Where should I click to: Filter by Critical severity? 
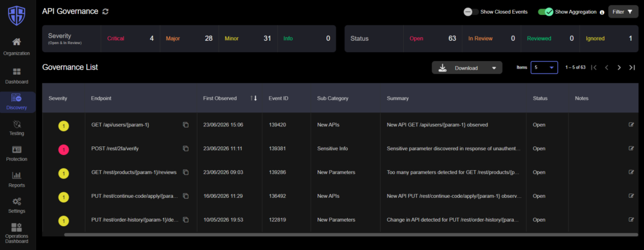(130, 38)
